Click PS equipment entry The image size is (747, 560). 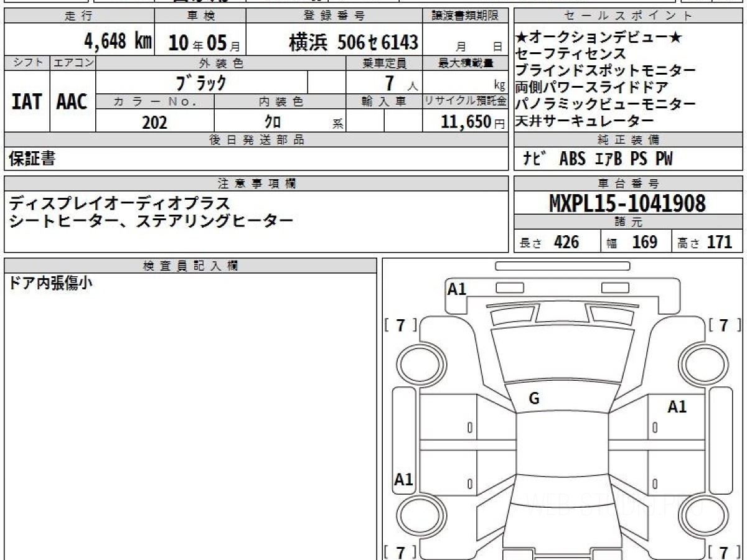638,159
